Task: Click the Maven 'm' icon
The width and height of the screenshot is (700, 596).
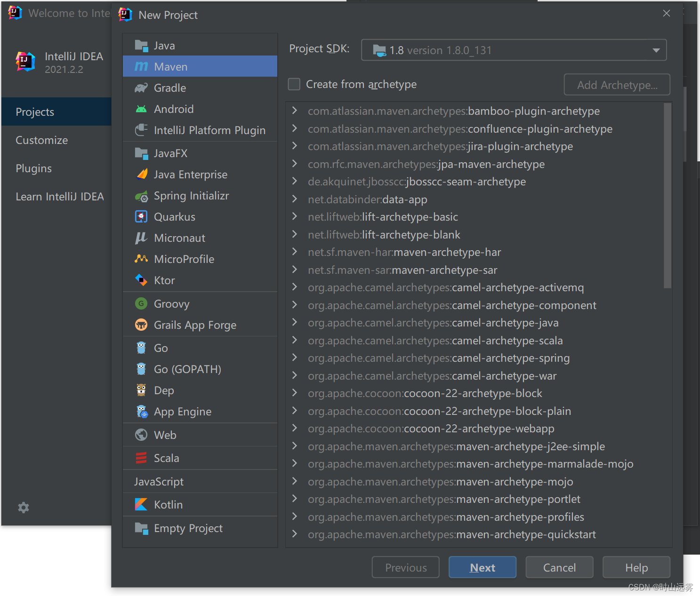Action: click(141, 67)
